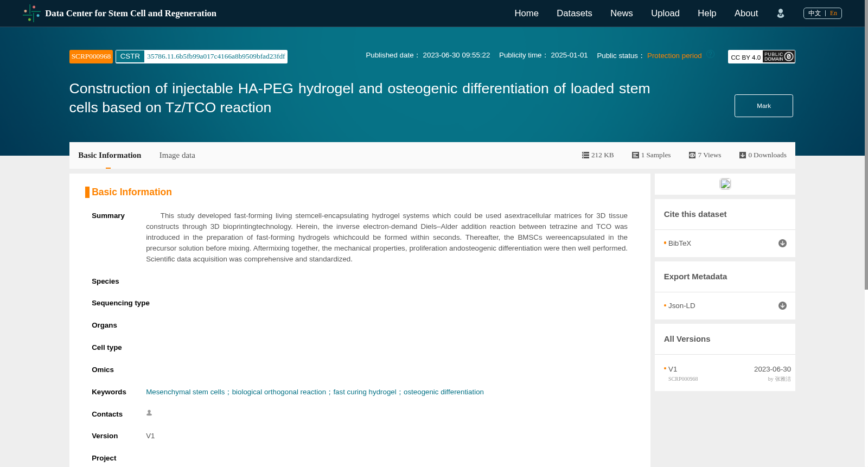Switch language to 中文
This screenshot has width=868, height=467.
tap(814, 13)
